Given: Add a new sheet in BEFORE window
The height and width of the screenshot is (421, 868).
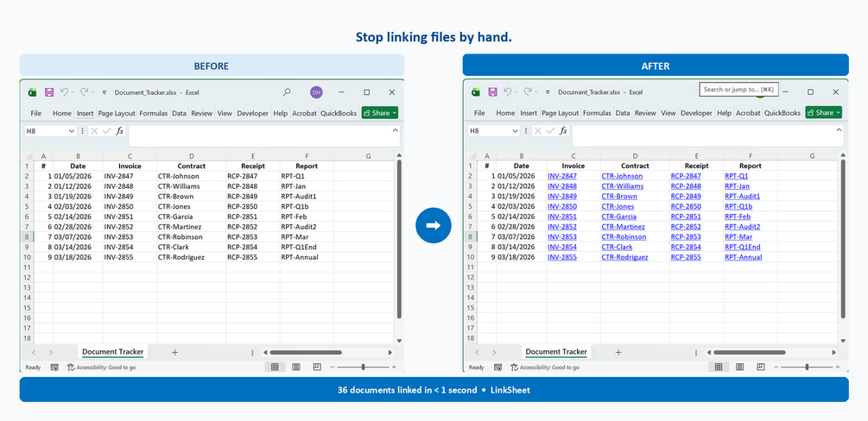Looking at the screenshot, I should [x=174, y=352].
